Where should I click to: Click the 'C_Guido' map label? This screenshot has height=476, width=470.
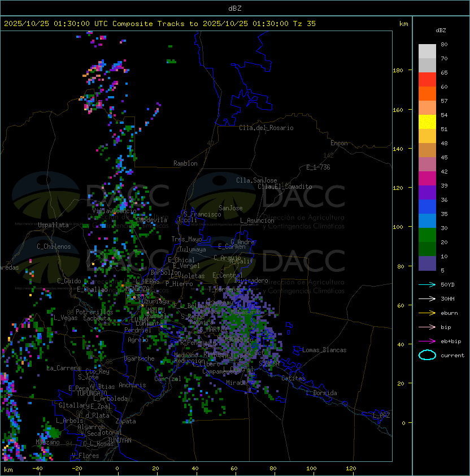(69, 281)
